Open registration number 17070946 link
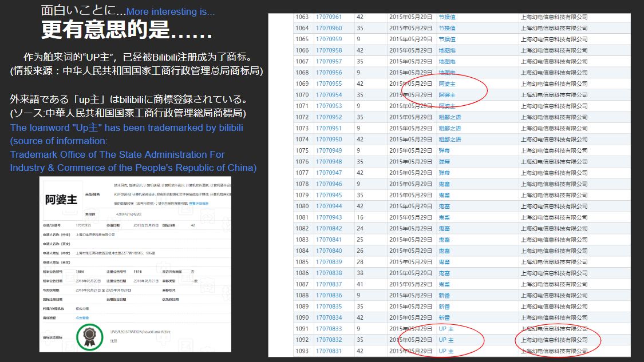This screenshot has width=644, height=362. click(x=329, y=184)
